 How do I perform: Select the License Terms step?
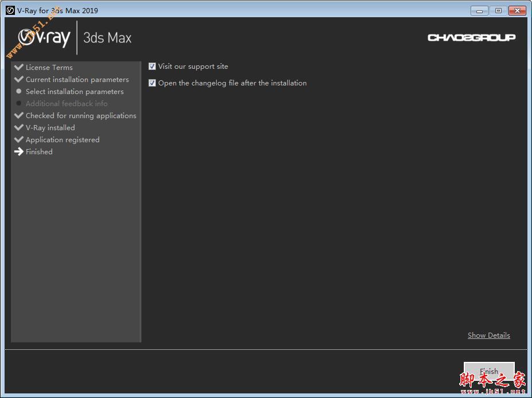pyautogui.click(x=49, y=68)
